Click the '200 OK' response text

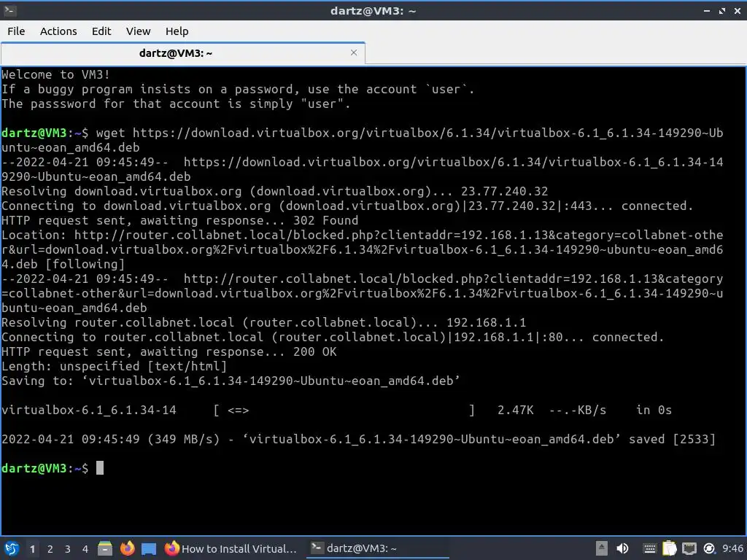[314, 351]
